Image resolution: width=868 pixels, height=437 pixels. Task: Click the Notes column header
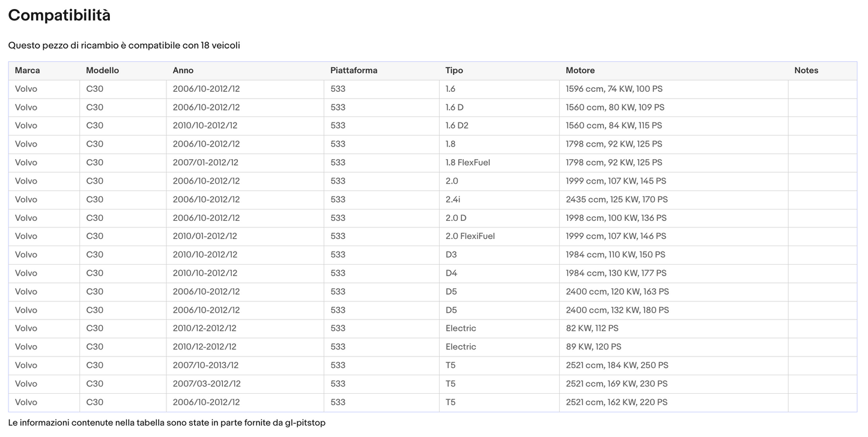(806, 70)
